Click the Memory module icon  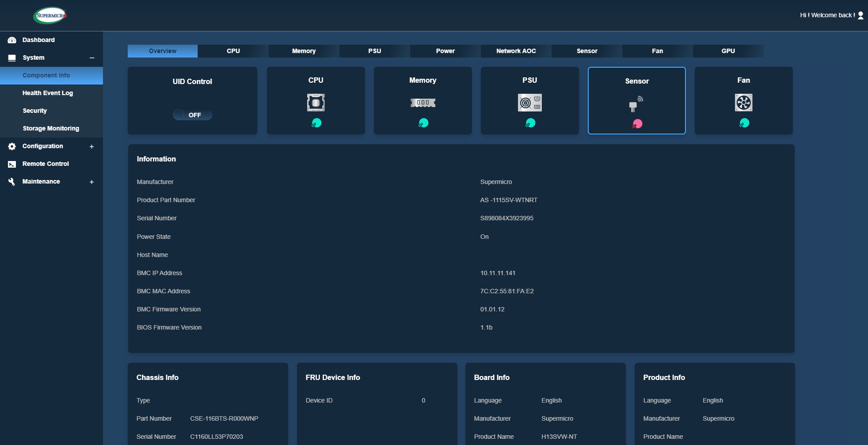(423, 103)
